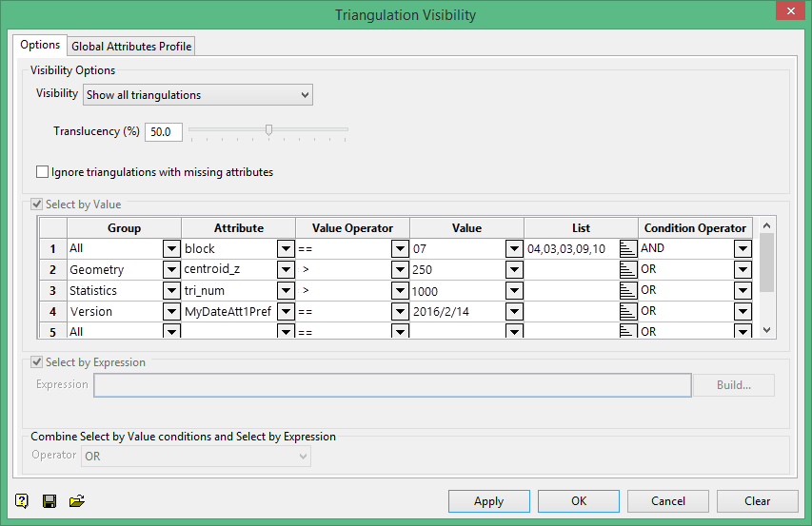Switch to Global Attributes Profile tab

point(131,46)
